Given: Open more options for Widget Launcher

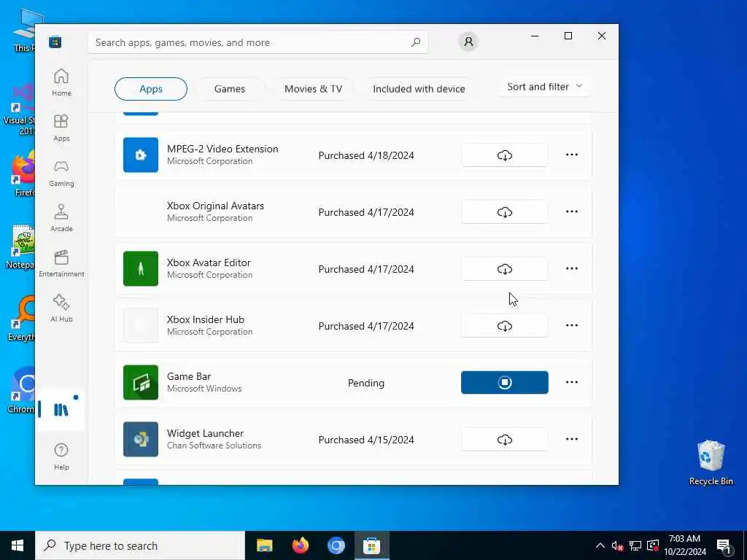Looking at the screenshot, I should coord(572,439).
